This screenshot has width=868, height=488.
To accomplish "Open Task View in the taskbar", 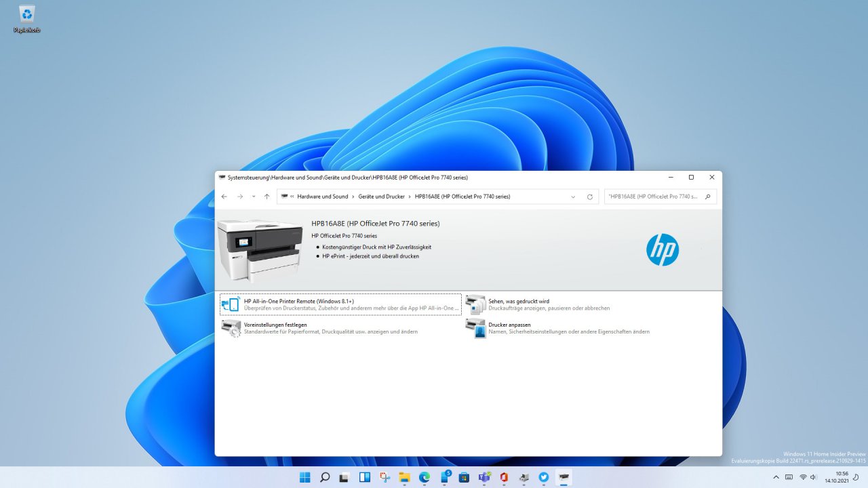I will (x=344, y=477).
